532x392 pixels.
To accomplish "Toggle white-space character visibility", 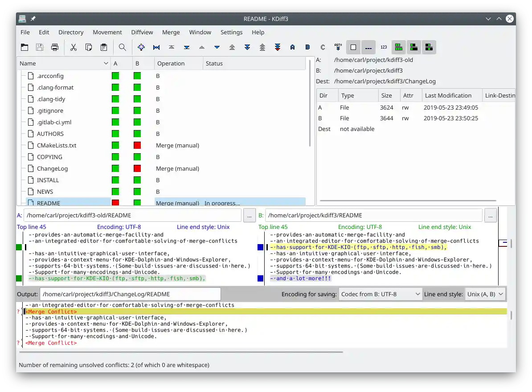I will tap(368, 47).
